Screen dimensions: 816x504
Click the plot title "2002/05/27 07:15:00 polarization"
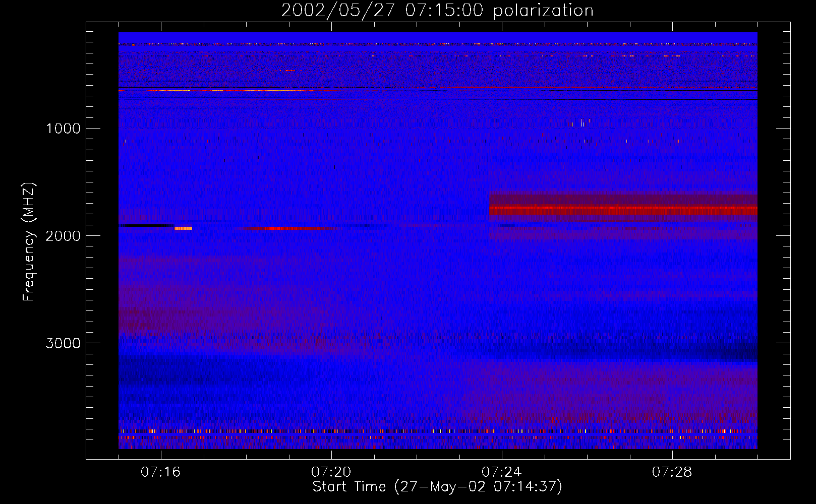pyautogui.click(x=437, y=11)
